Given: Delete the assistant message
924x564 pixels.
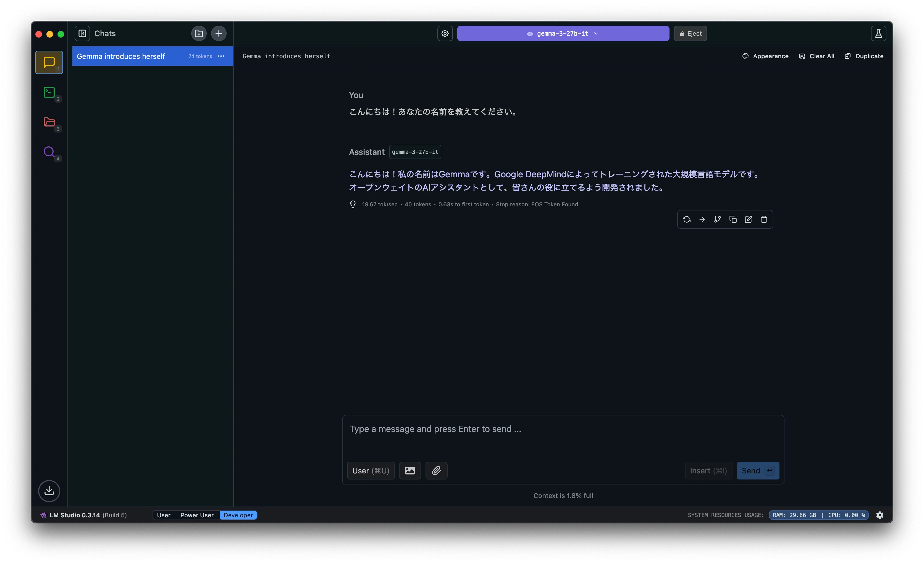Looking at the screenshot, I should 764,219.
